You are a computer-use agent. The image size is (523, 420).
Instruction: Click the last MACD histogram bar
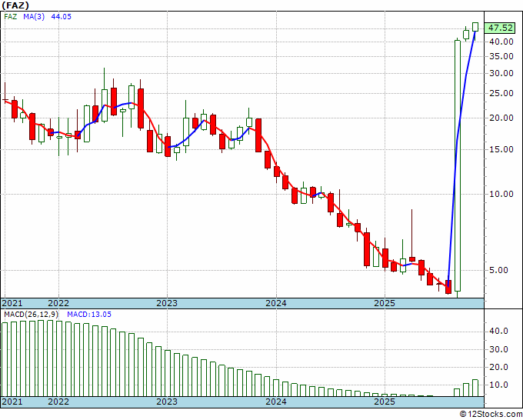pyautogui.click(x=475, y=388)
